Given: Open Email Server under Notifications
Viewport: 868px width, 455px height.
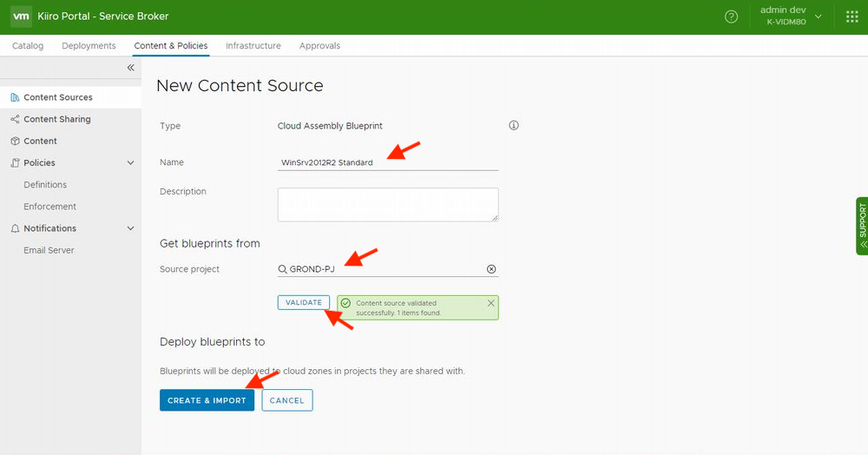Looking at the screenshot, I should click(x=49, y=250).
